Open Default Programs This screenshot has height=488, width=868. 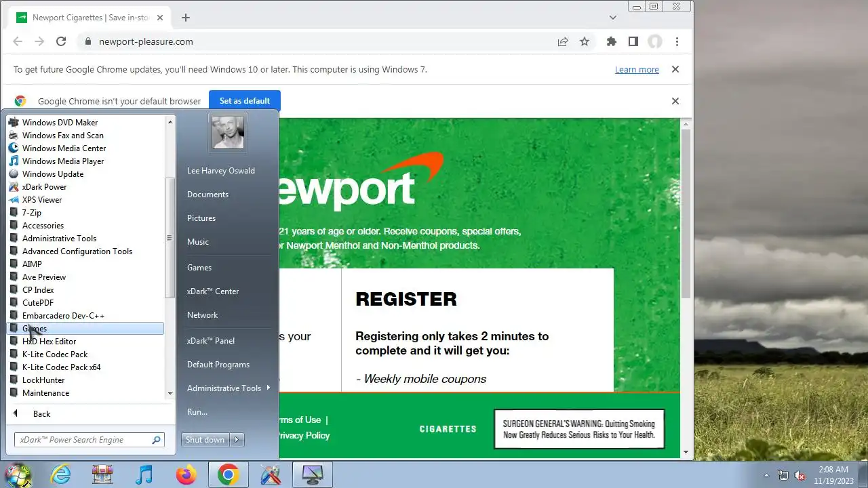click(218, 365)
